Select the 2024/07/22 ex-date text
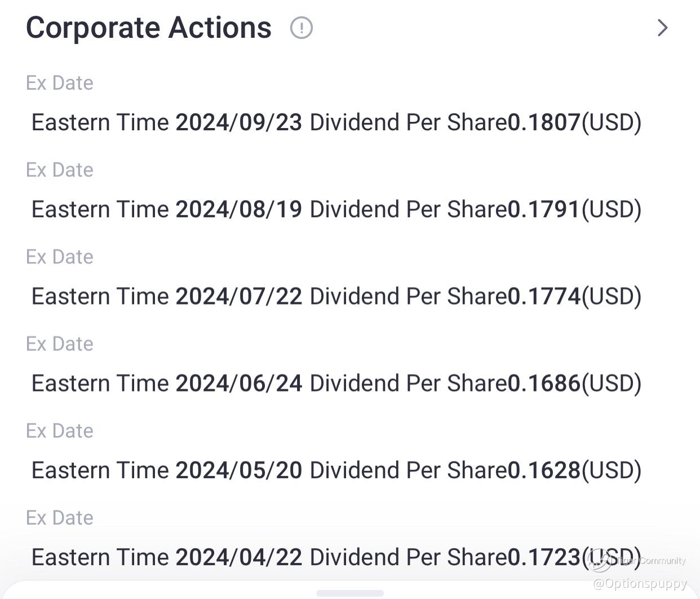 (x=239, y=296)
